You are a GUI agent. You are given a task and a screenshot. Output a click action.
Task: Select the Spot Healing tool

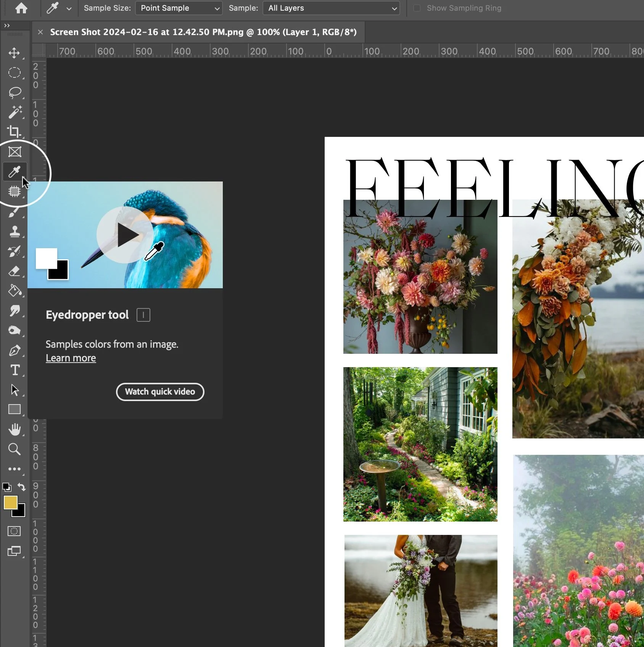click(x=14, y=191)
